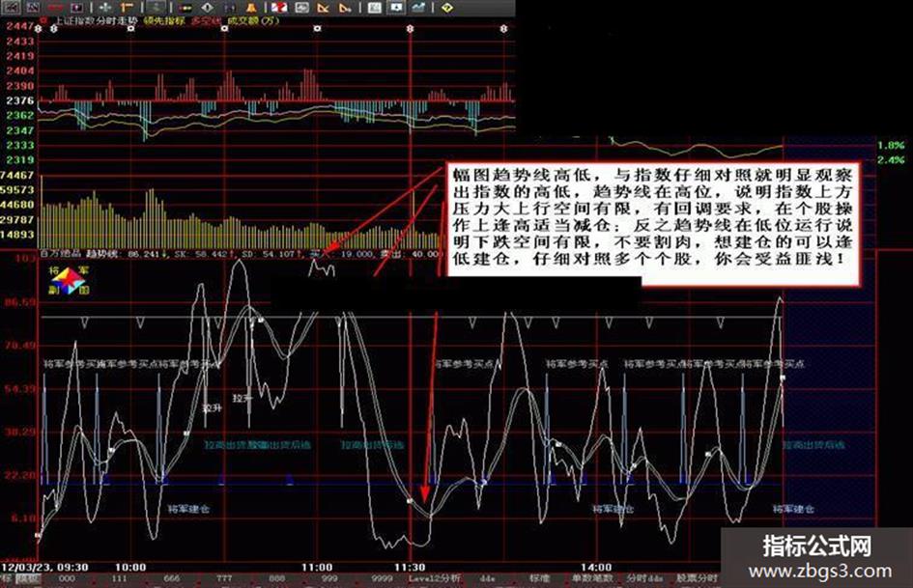Image resolution: width=913 pixels, height=588 pixels.
Task: Click the 2.4% percentage label on right
Action: click(x=891, y=159)
